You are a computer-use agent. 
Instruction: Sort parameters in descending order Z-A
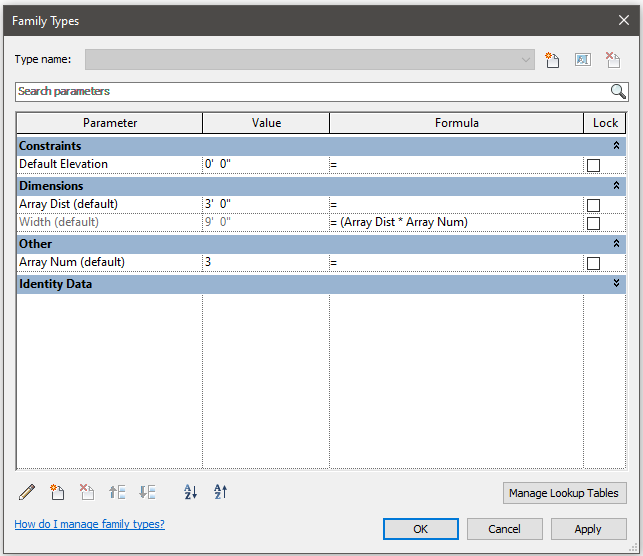(221, 492)
